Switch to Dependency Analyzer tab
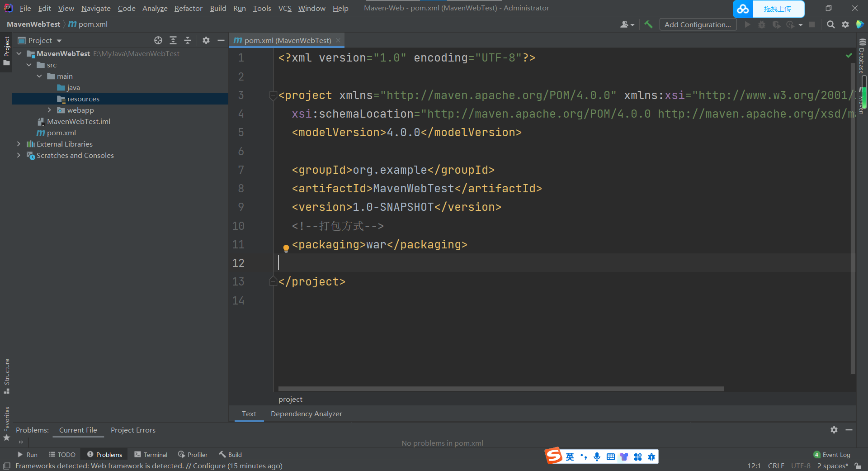868x471 pixels. click(306, 414)
